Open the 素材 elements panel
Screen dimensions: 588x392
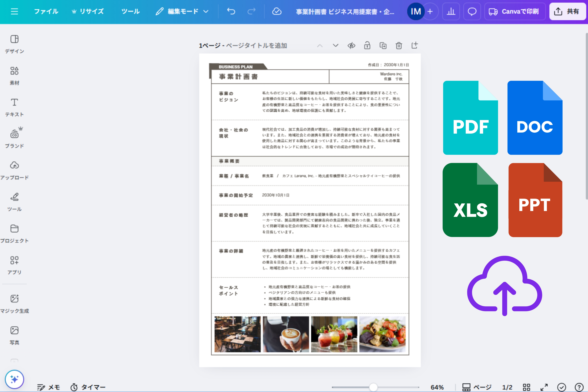(x=14, y=76)
